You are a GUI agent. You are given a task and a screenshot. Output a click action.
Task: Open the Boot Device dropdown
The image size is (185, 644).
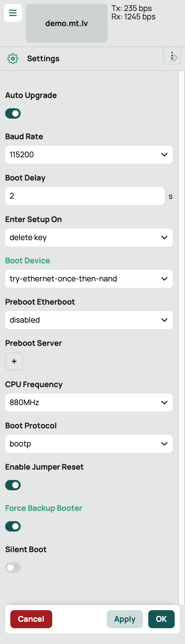click(x=89, y=279)
